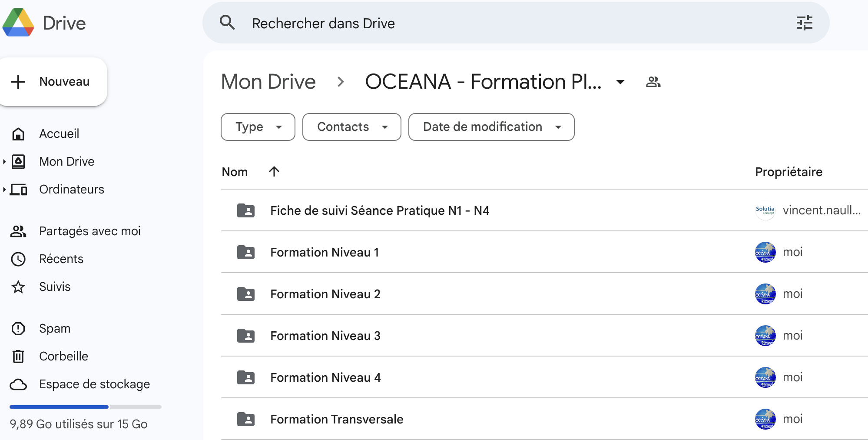Screen dimensions: 868x440
Task: Click the Nouveau button
Action: (53, 82)
